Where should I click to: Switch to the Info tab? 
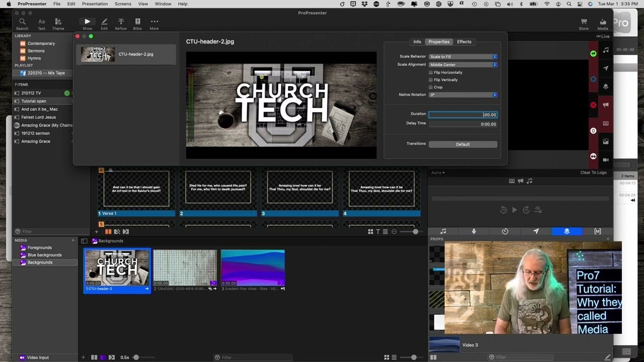417,42
